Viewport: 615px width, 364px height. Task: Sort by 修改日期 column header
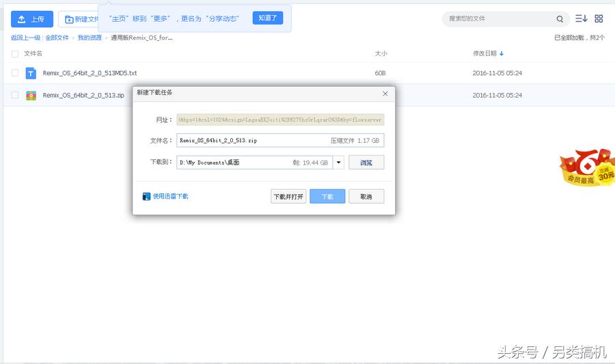point(484,53)
